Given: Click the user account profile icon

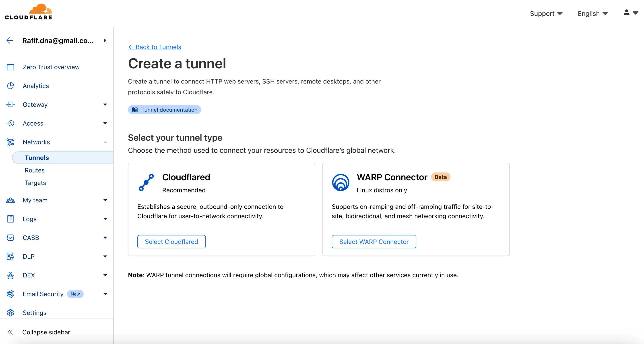Looking at the screenshot, I should tap(627, 13).
